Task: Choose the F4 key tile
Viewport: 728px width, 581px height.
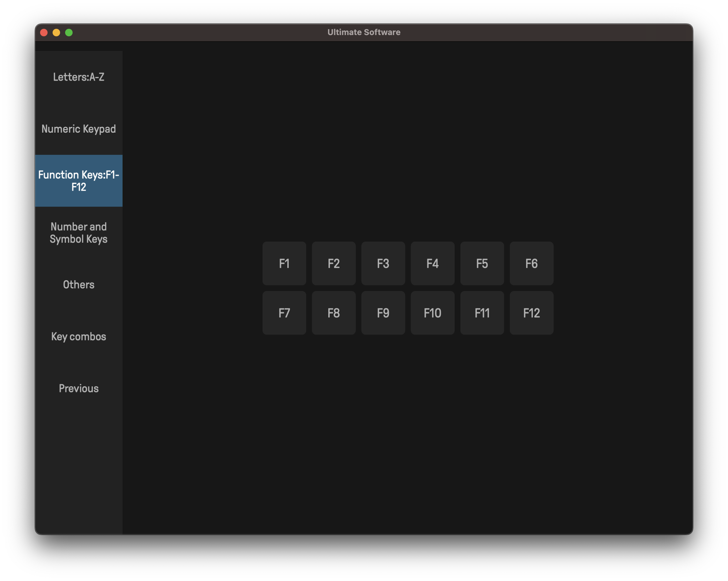Action: 433,264
